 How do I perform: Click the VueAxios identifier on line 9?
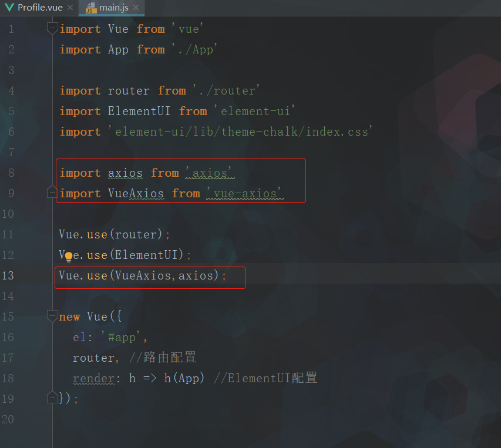tap(136, 194)
